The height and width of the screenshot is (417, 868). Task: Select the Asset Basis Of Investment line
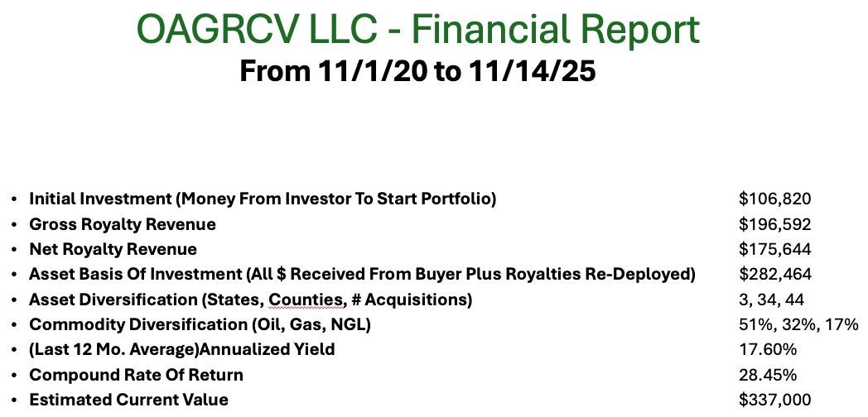pos(362,274)
